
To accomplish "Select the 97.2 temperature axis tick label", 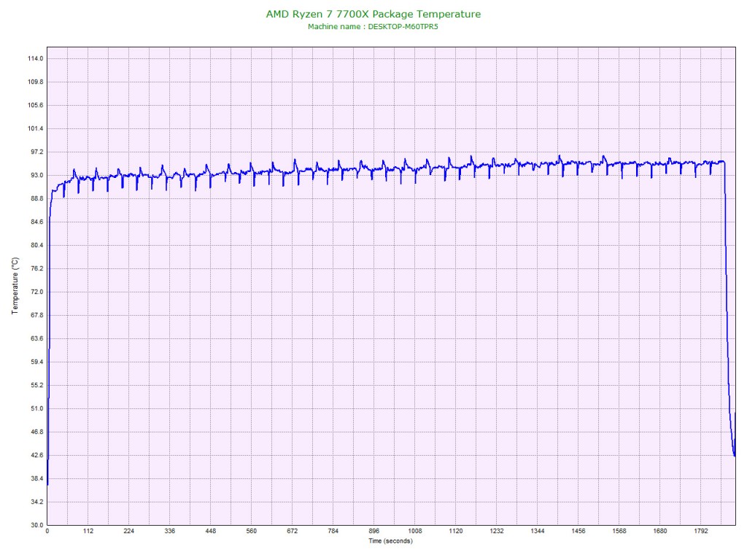I will tap(35, 152).
